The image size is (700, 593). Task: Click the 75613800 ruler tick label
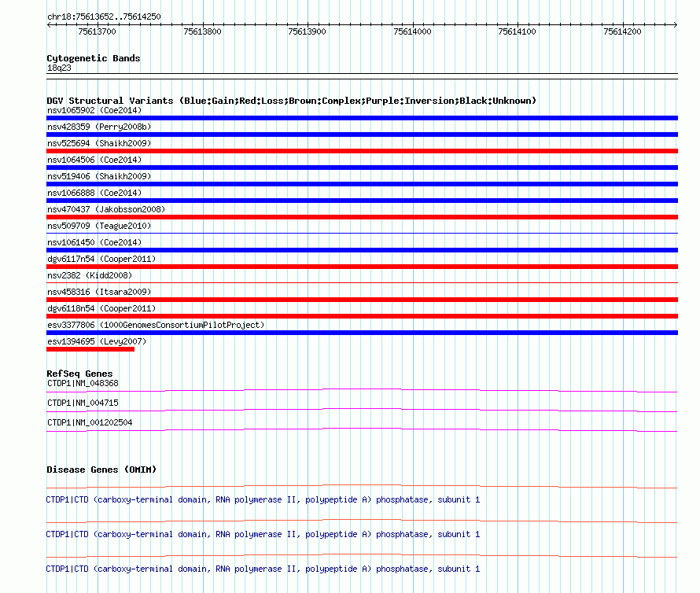pos(202,31)
